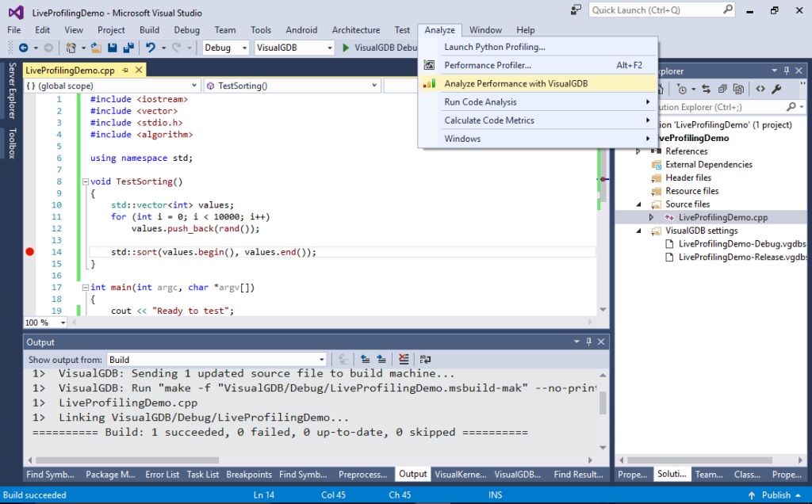Click Publish in the status bar
812x504 pixels.
776,494
